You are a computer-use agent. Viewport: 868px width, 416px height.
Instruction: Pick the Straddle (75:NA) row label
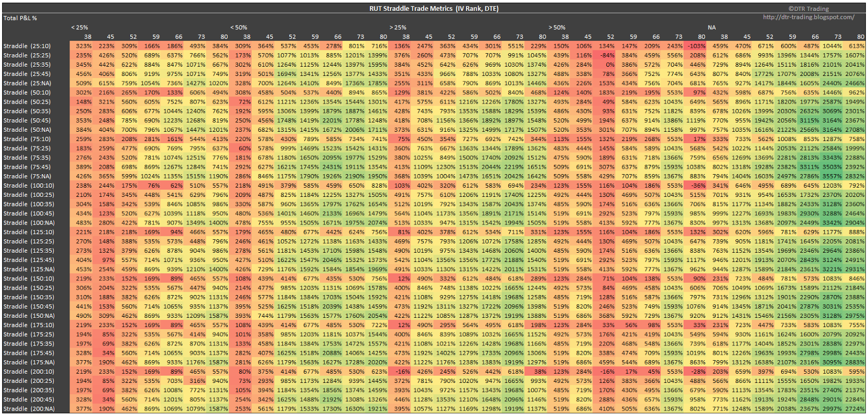(27, 176)
